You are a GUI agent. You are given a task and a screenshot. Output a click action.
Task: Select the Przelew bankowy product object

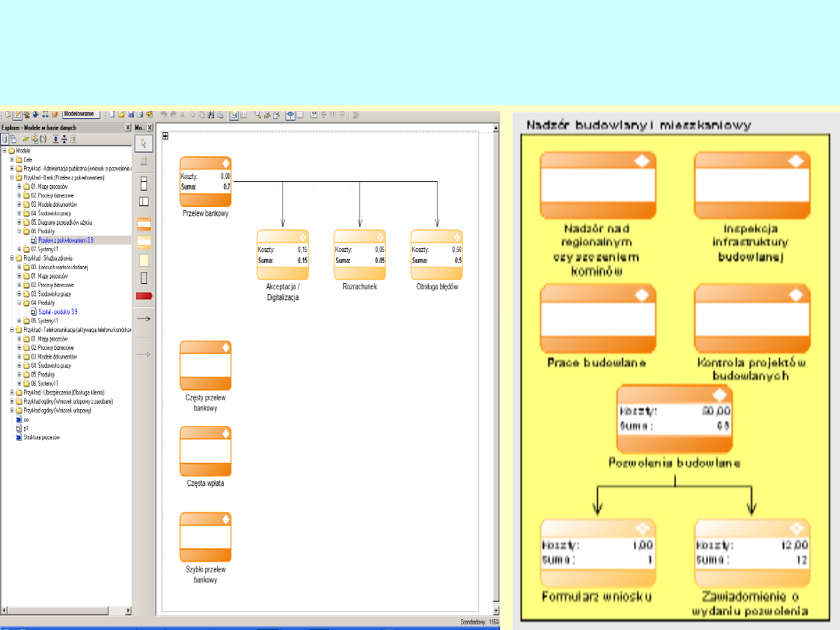tap(205, 182)
